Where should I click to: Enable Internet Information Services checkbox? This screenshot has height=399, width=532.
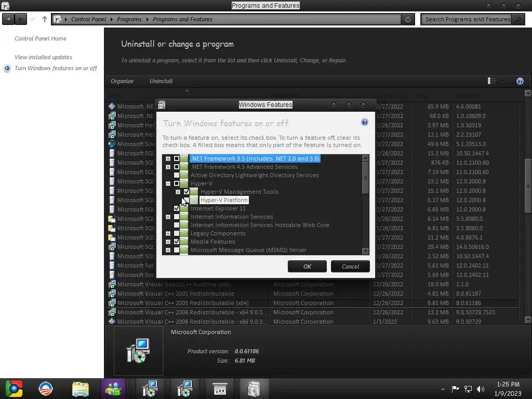pos(177,217)
